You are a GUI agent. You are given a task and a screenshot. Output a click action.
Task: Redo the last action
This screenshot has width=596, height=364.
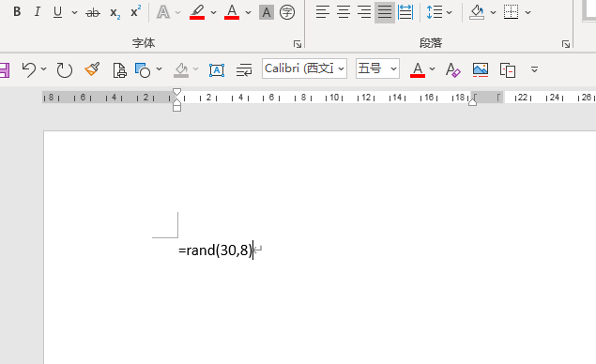(64, 70)
